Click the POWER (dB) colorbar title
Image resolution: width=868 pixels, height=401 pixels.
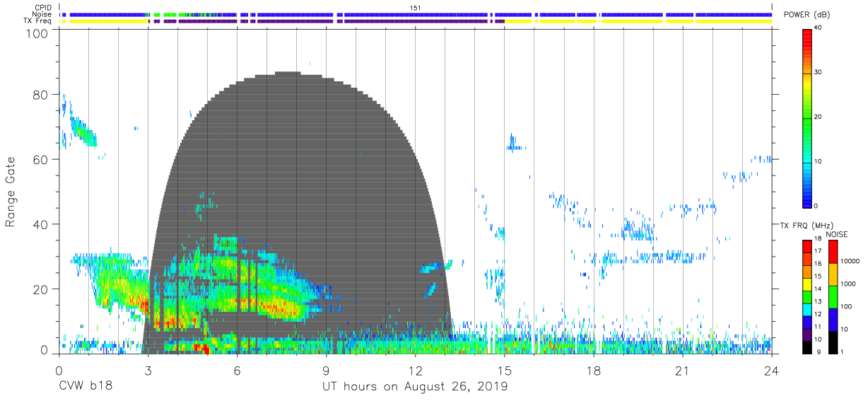[x=807, y=14]
